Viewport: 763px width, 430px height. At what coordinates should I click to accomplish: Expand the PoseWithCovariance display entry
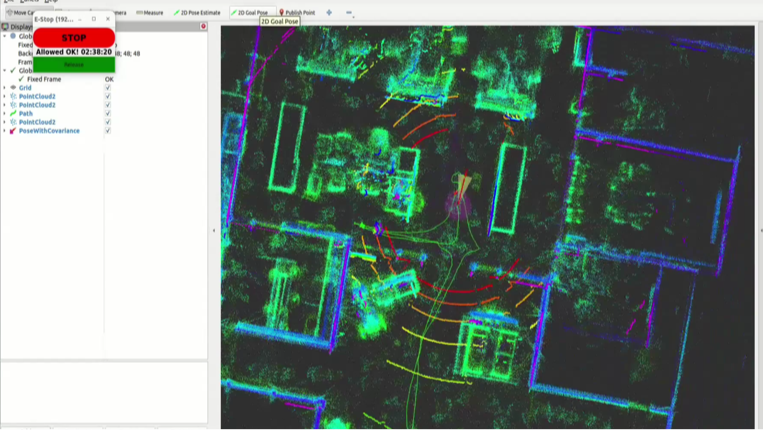(5, 131)
